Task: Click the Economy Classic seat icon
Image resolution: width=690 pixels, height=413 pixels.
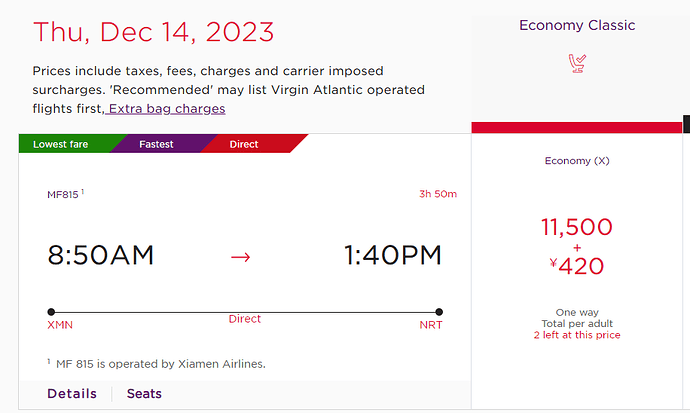Action: click(x=577, y=63)
